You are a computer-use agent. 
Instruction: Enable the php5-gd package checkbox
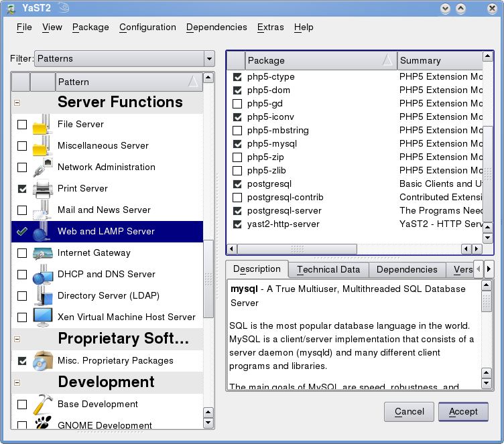tap(237, 104)
